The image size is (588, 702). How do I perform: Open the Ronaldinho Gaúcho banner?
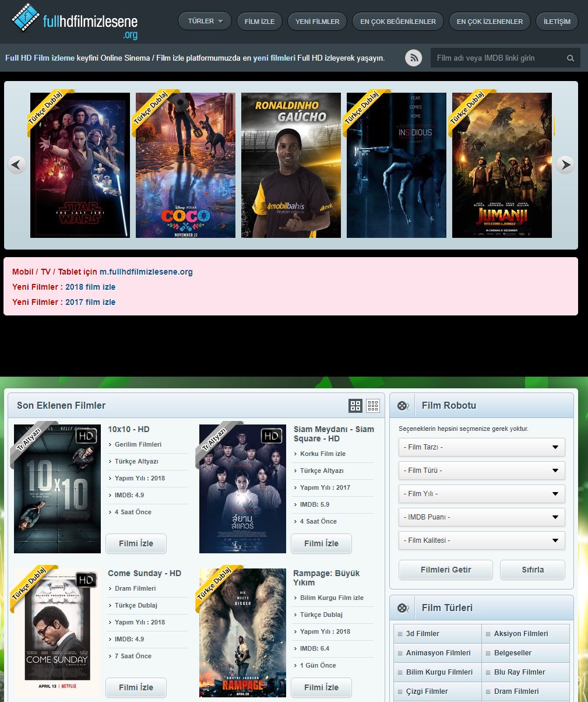tap(291, 165)
